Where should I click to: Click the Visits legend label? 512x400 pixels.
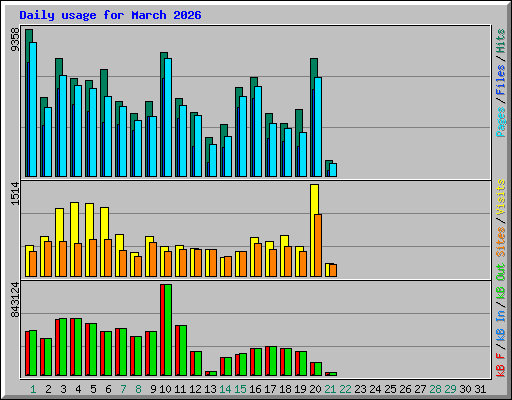pyautogui.click(x=501, y=197)
